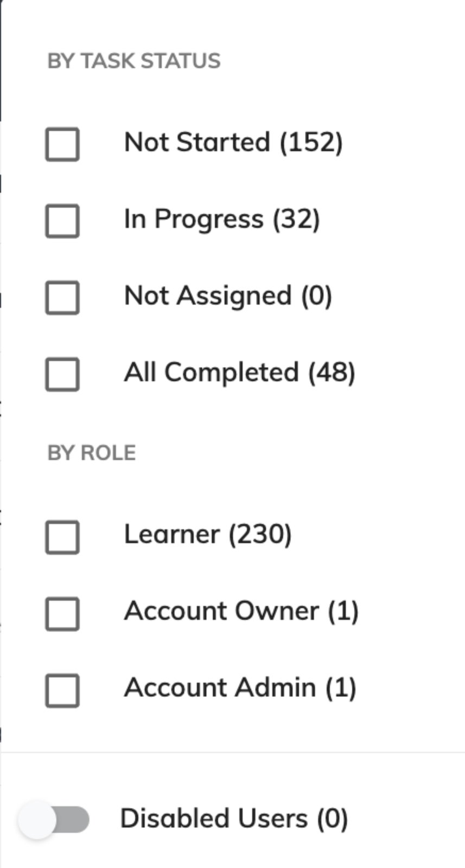Select the Not Assigned filter label

(x=228, y=296)
